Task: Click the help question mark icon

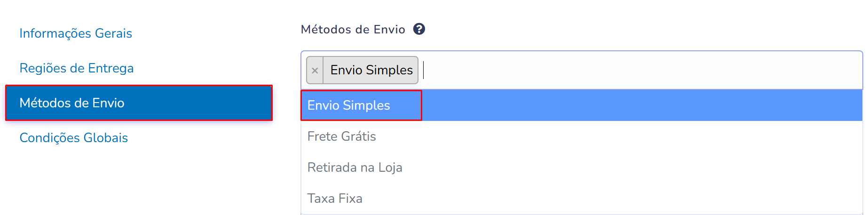Action: [x=419, y=29]
